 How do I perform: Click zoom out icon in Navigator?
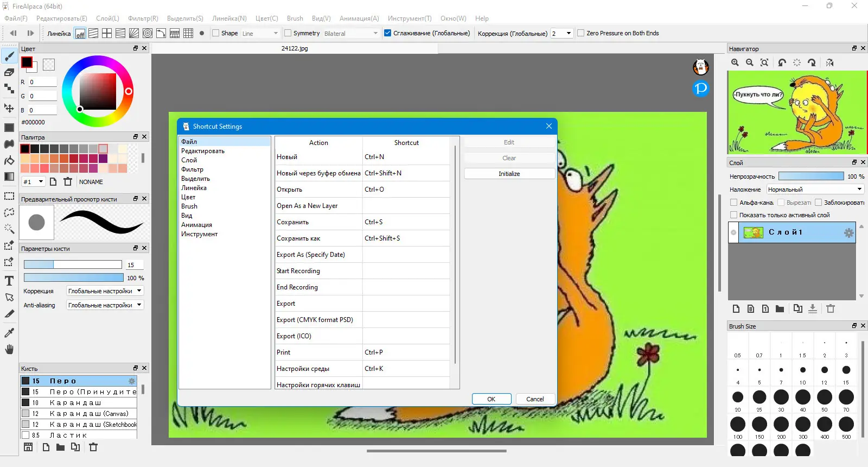coord(750,62)
